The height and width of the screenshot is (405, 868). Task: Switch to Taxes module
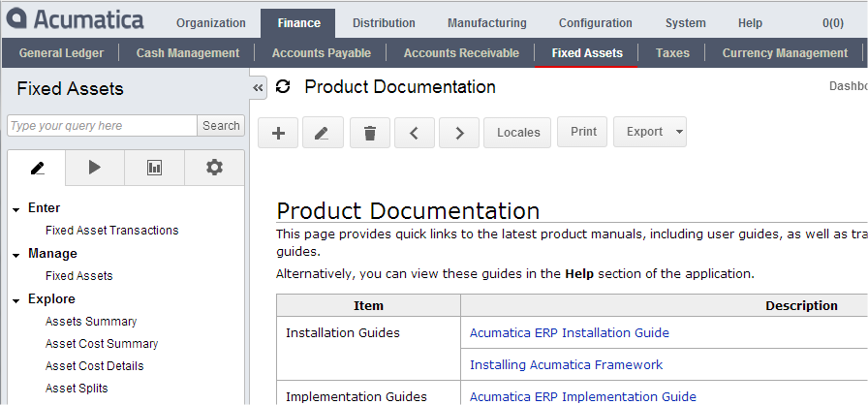click(x=672, y=53)
